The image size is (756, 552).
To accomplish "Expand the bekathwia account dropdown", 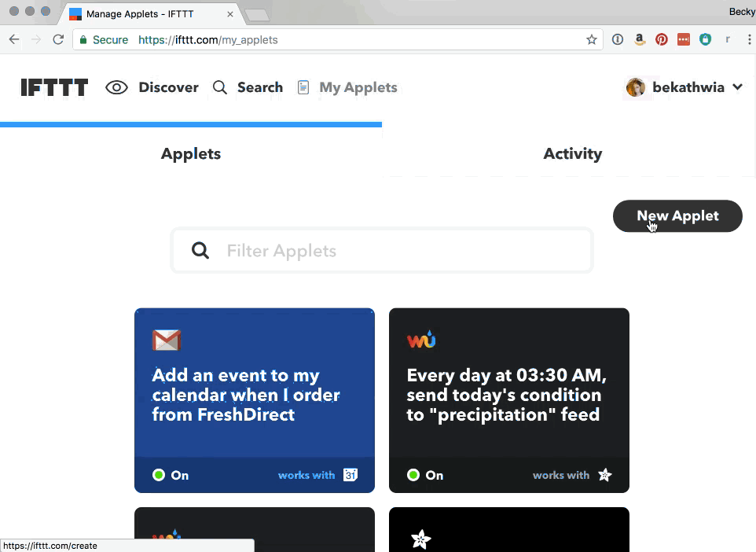I will point(737,87).
